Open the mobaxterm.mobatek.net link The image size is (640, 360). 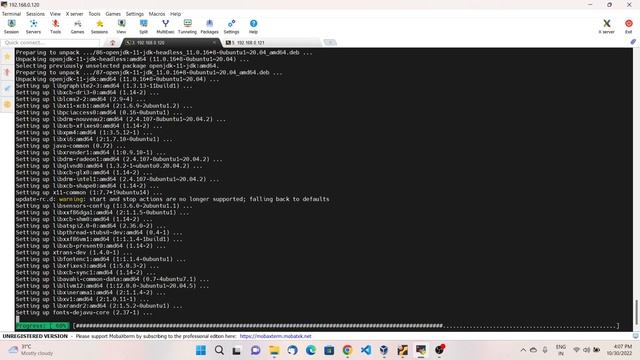275,336
